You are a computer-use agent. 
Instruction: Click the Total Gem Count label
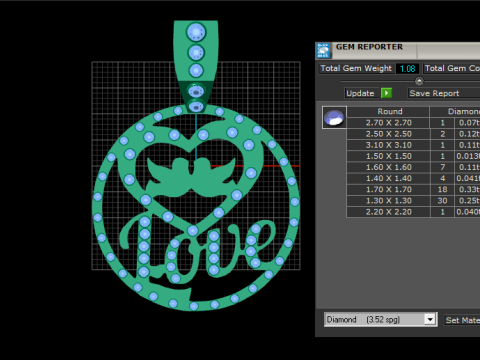[x=452, y=68]
